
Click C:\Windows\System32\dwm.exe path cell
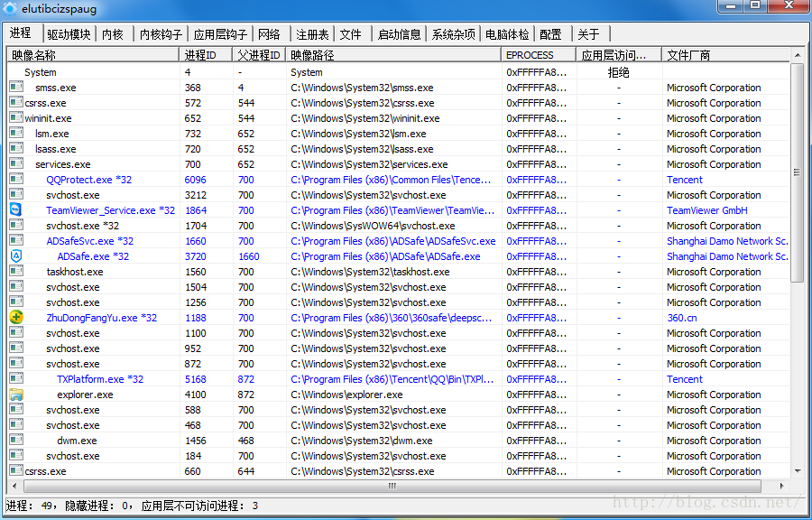tap(362, 441)
